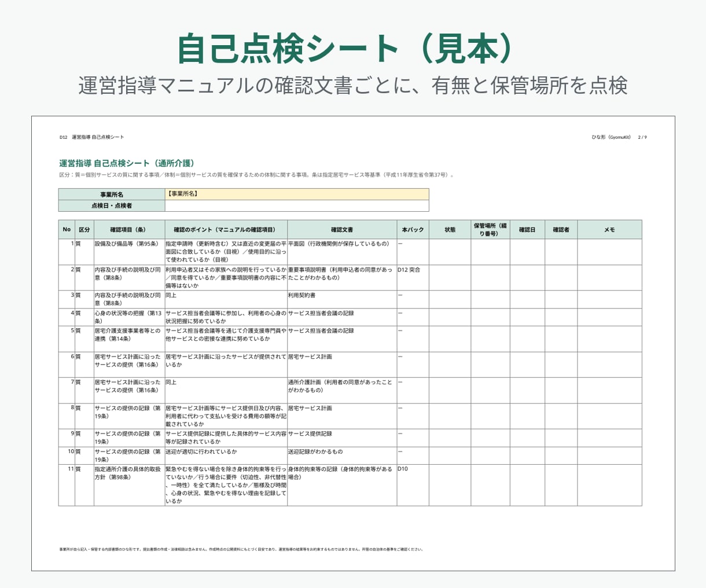Select cell 指定通所介護の具体的取扱方針（第98条）
The height and width of the screenshot is (588, 706).
pyautogui.click(x=129, y=485)
